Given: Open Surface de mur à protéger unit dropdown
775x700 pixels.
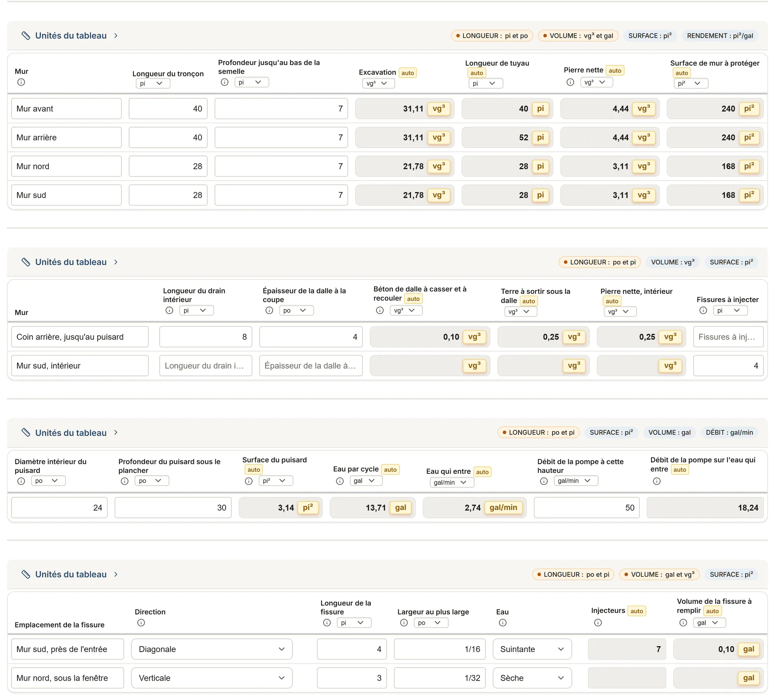Looking at the screenshot, I should (691, 83).
